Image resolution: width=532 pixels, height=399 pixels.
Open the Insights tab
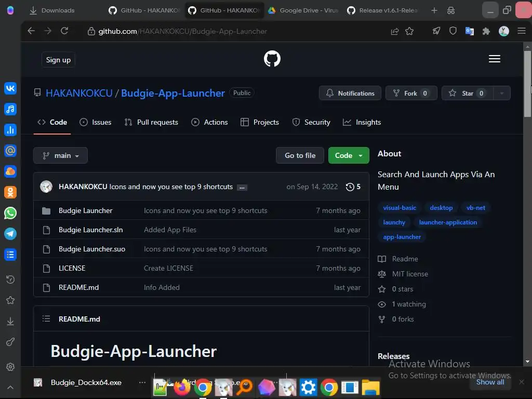tap(362, 122)
